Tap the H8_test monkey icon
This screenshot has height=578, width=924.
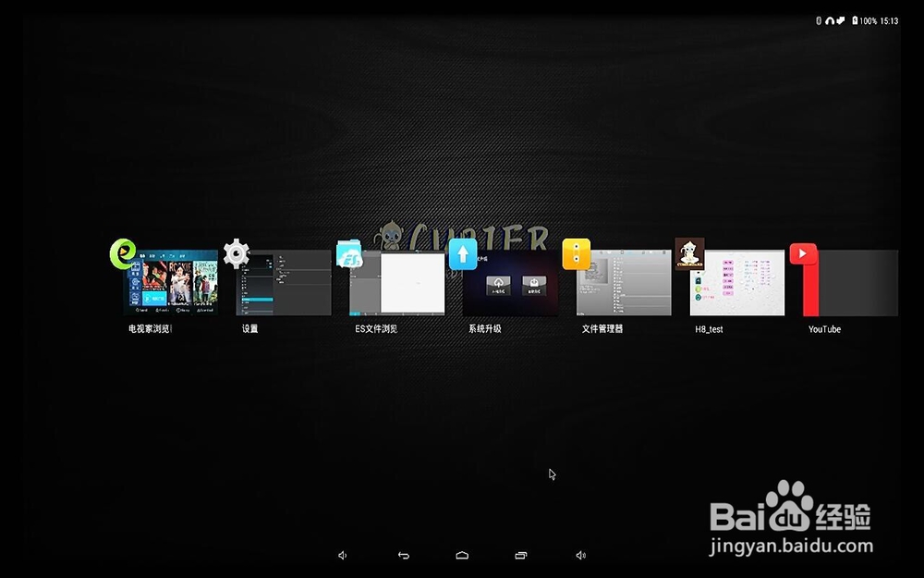pos(689,253)
